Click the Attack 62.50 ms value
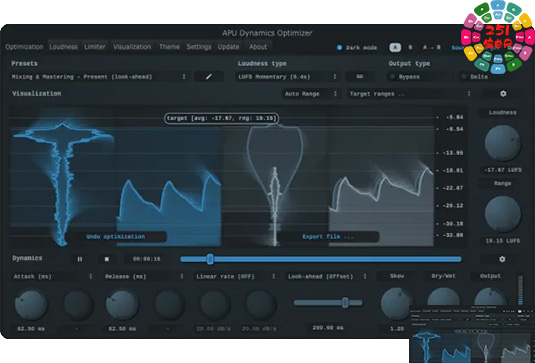This screenshot has width=535, height=363. click(31, 329)
